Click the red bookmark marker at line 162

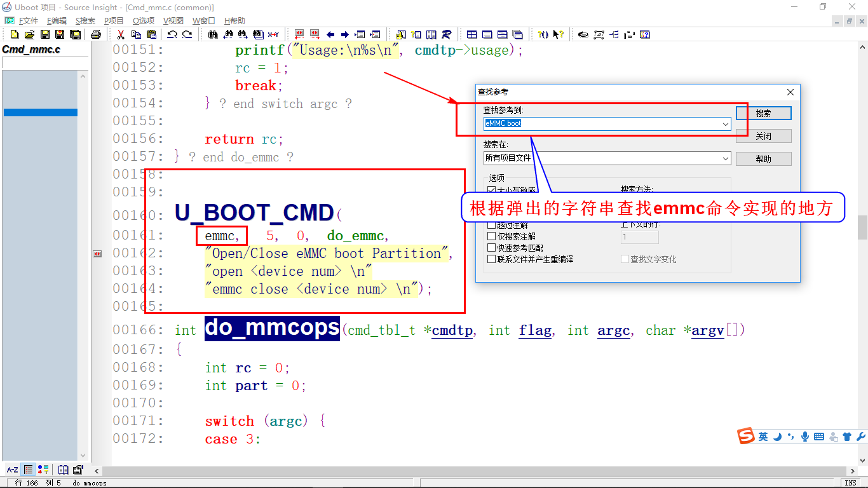pos(97,254)
